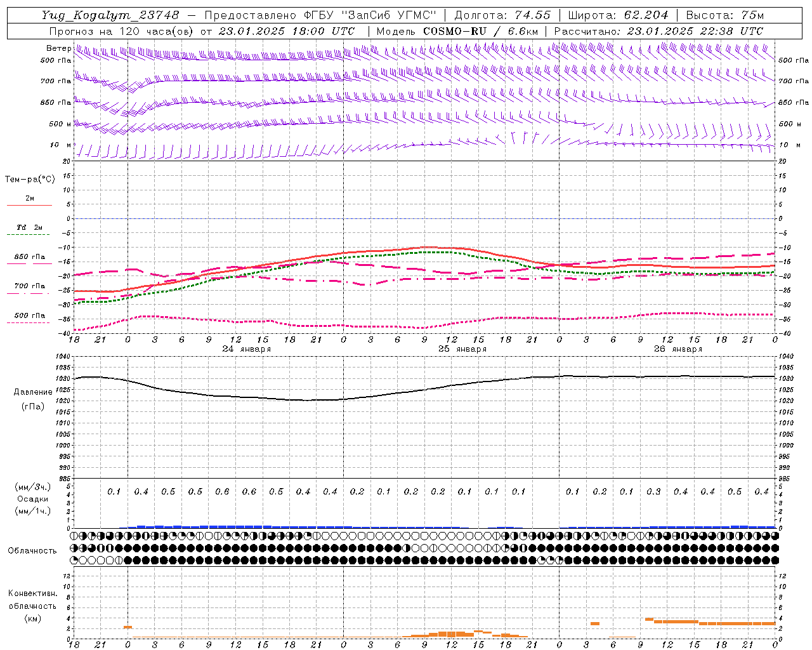Click the left 10 м wind level label
This screenshot has width=812, height=650.
60,145
